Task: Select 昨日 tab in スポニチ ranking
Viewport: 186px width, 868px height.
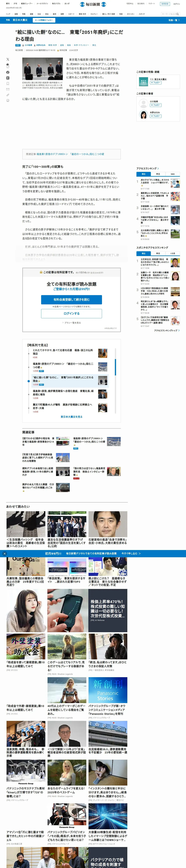Action: coord(158,253)
